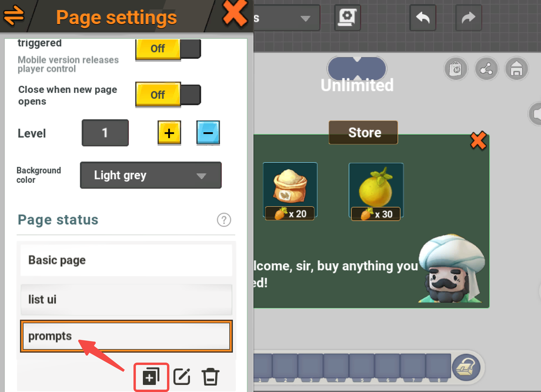Increase Level with yellow plus button
The height and width of the screenshot is (392, 541).
169,133
